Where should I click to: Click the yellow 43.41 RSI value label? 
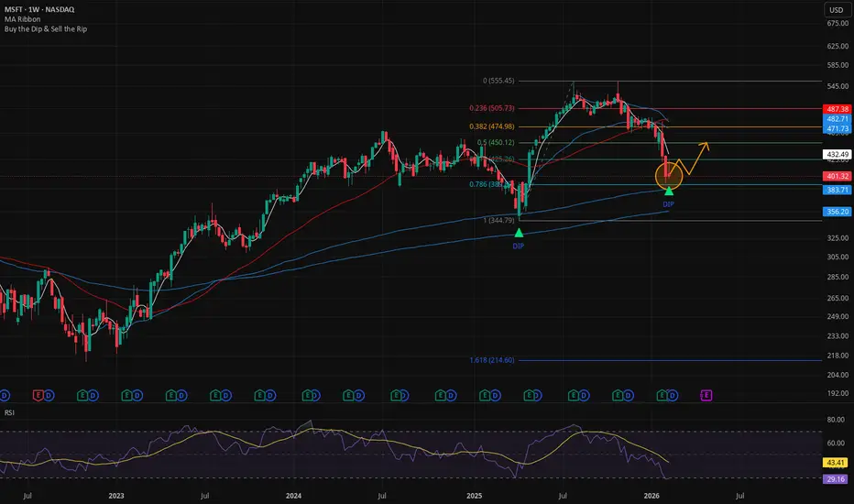click(x=836, y=463)
